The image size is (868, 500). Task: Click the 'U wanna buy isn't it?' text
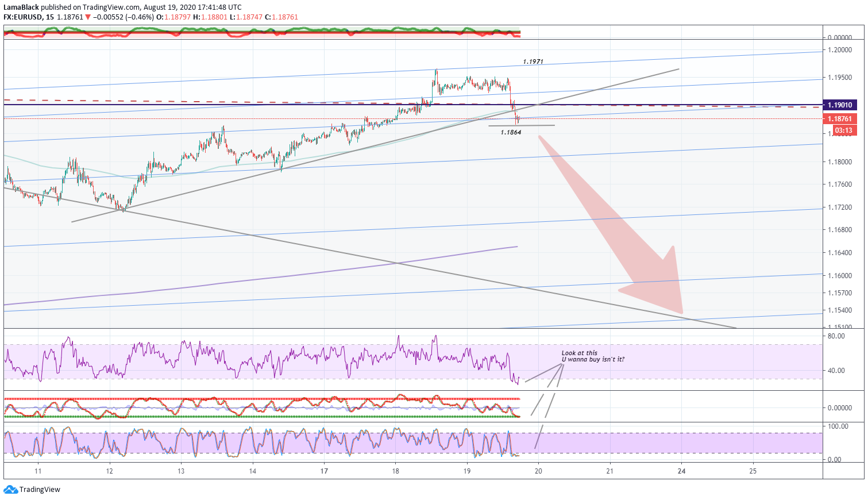point(593,359)
